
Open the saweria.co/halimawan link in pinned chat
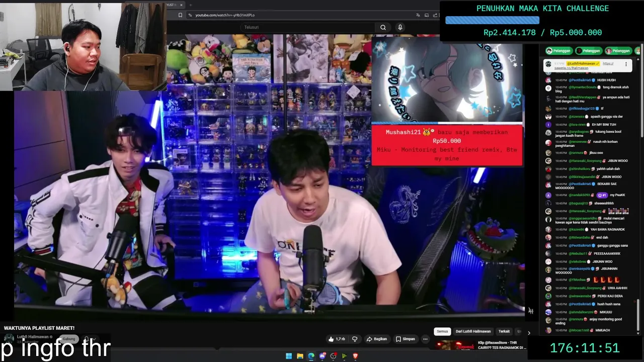tap(571, 68)
